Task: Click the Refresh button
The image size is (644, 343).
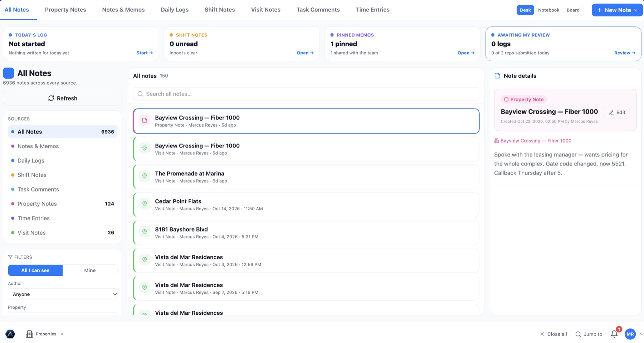Action: coord(63,98)
